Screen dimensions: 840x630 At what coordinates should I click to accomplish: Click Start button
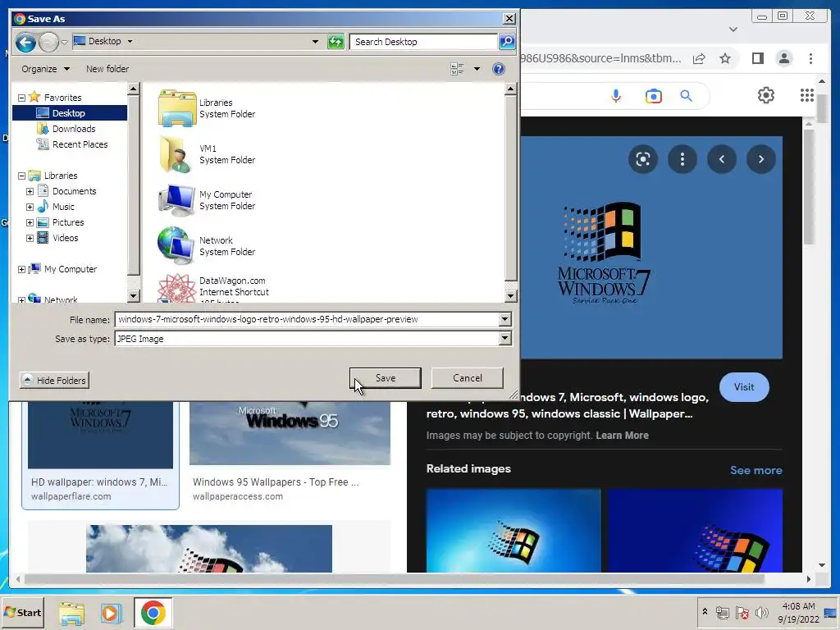22,613
